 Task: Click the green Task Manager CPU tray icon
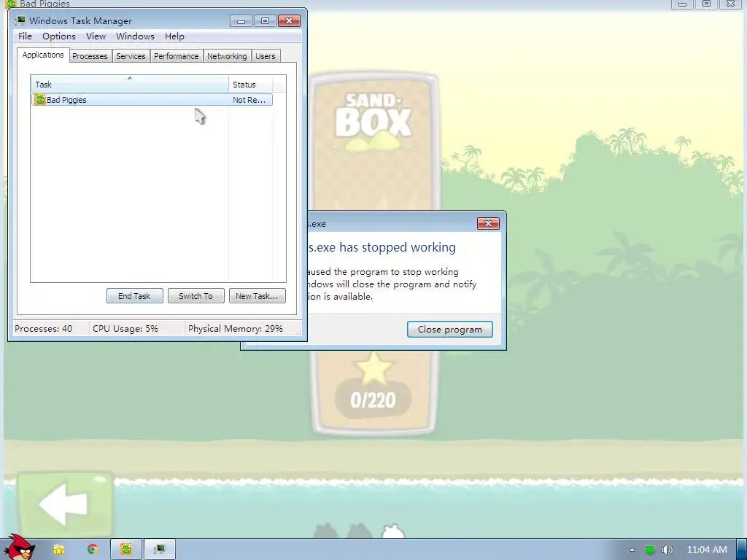coord(650,550)
